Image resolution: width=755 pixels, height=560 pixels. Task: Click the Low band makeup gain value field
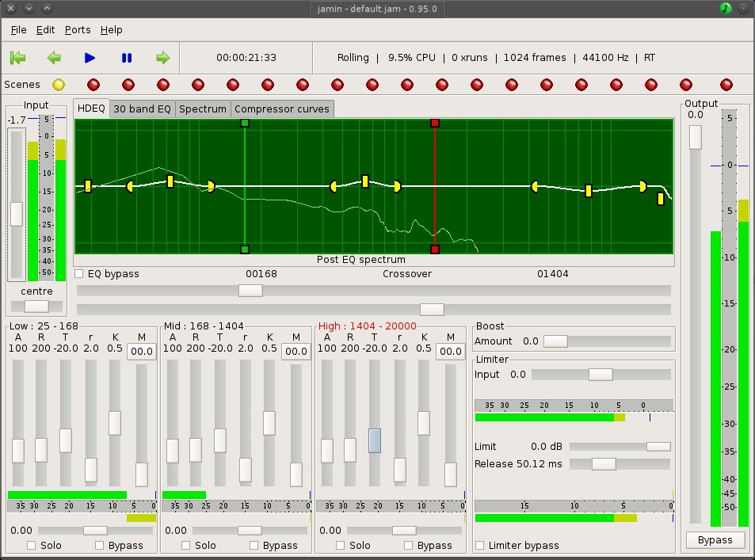tap(142, 352)
